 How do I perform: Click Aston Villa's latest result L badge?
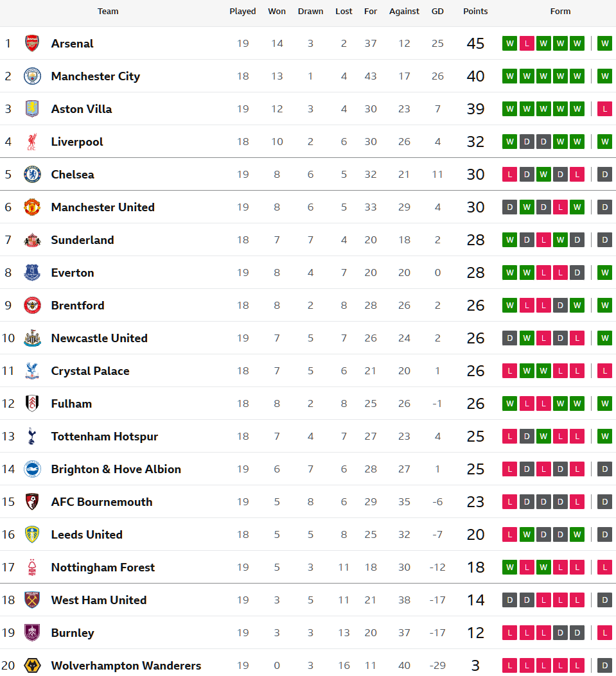coord(604,109)
